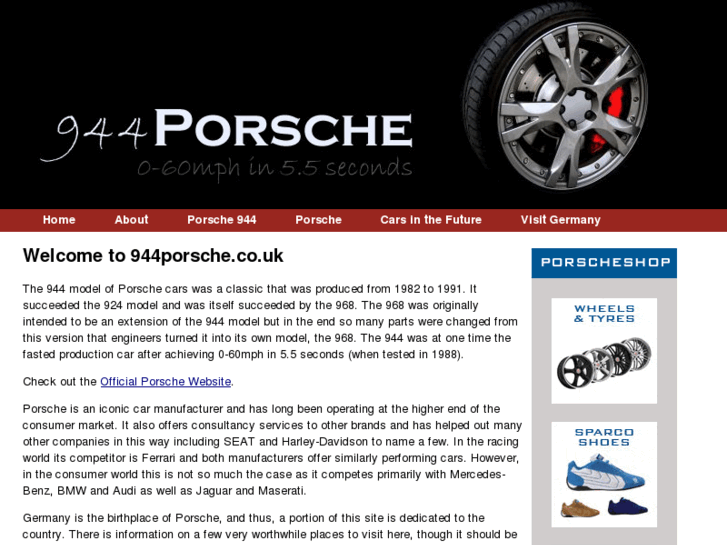Image resolution: width=727 pixels, height=545 pixels.
Task: Select the row of alloy wheels picture
Action: (x=604, y=363)
